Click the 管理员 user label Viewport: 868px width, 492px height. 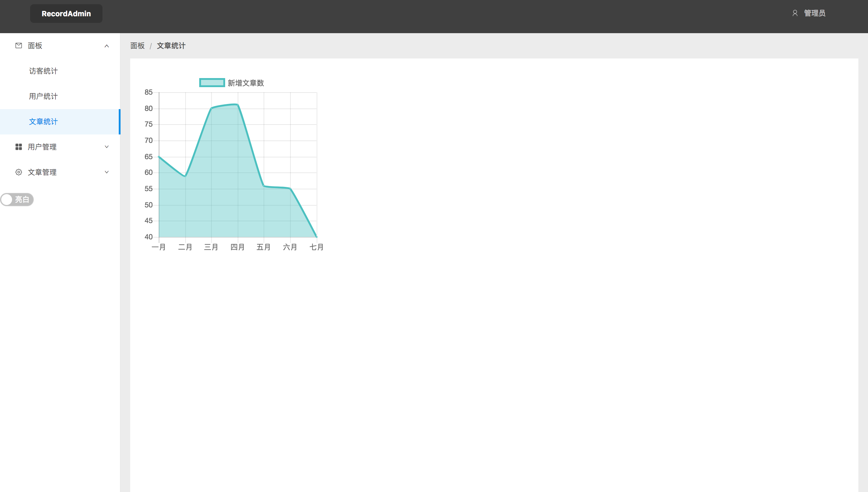click(814, 13)
